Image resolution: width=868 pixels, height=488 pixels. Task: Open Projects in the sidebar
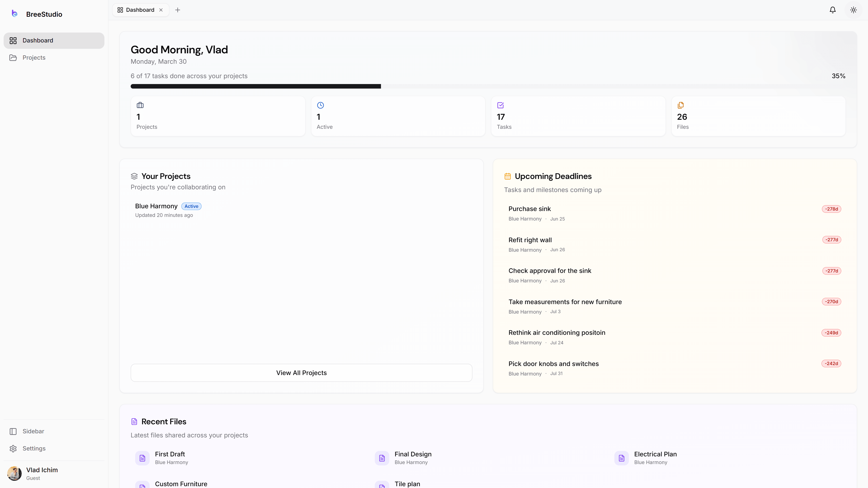(54, 58)
